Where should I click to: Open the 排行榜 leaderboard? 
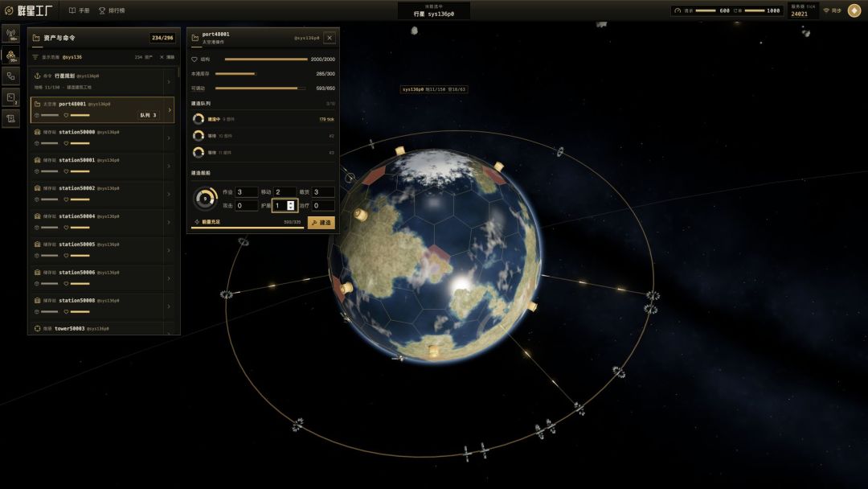coord(112,10)
